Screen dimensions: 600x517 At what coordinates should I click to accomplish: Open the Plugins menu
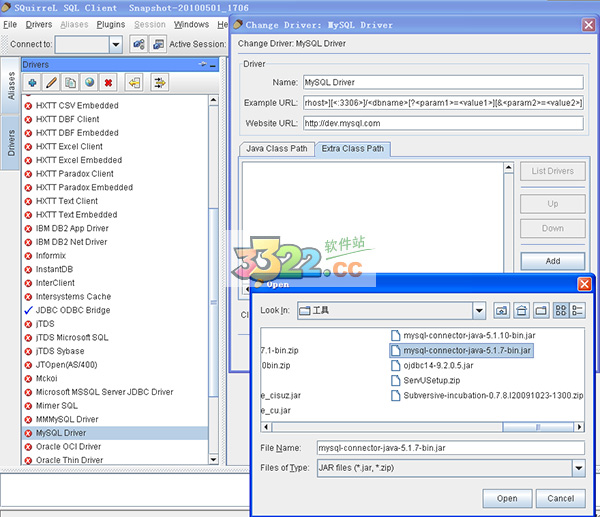111,24
